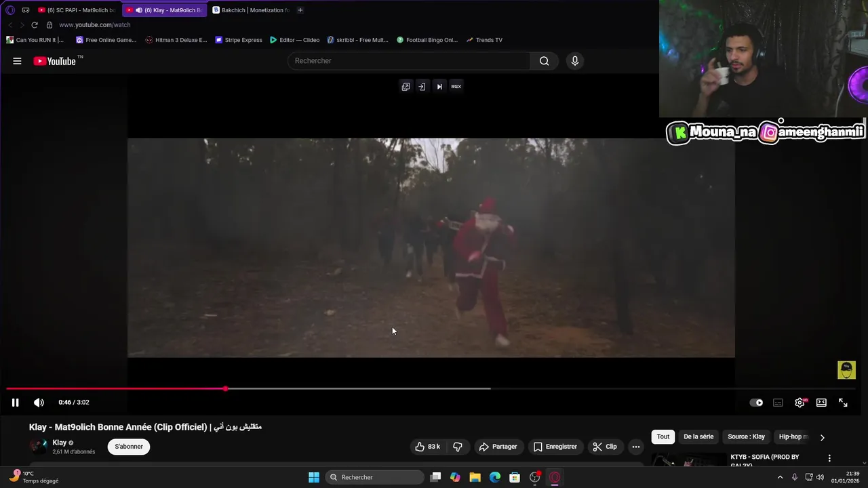
Task: Show hidden system tray icons chevron
Action: point(780,477)
